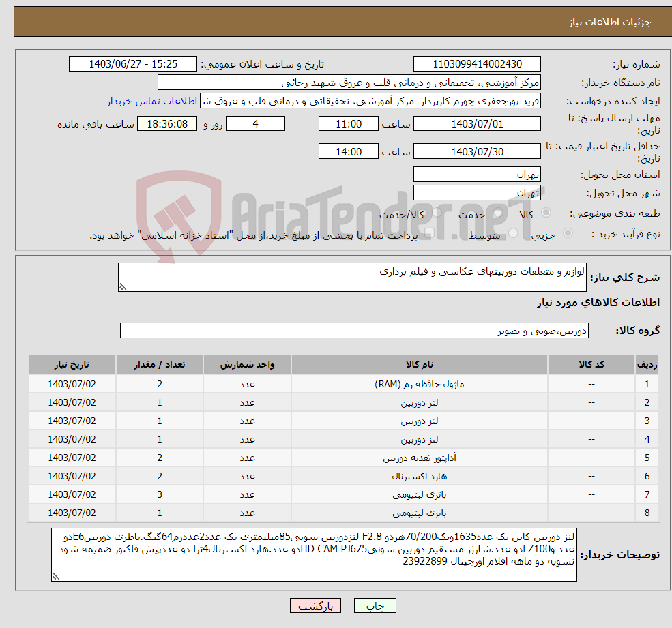Select the جزیی purchase type radio
Image resolution: width=672 pixels, height=628 pixels.
coord(568,233)
